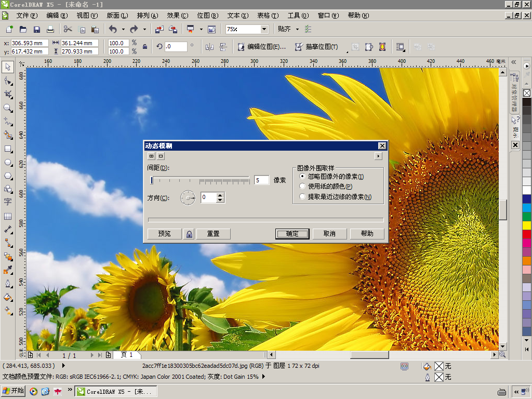
Task: Click the 确定 button
Action: tap(292, 234)
